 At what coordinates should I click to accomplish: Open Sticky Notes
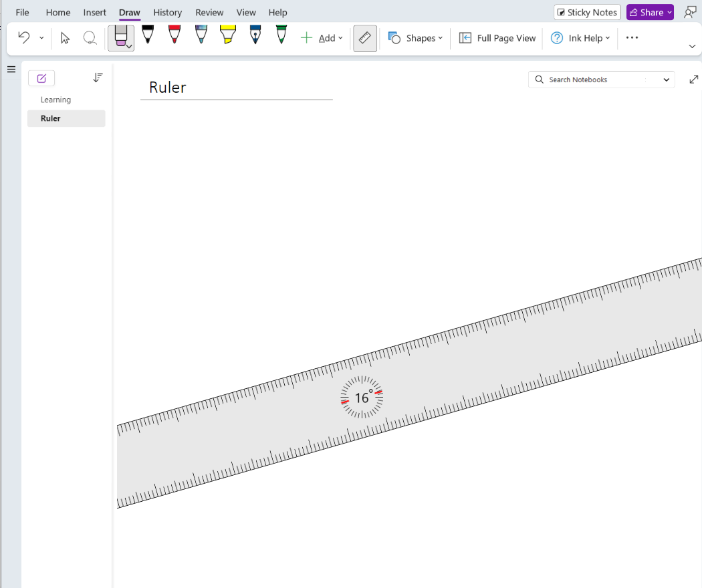[587, 13]
